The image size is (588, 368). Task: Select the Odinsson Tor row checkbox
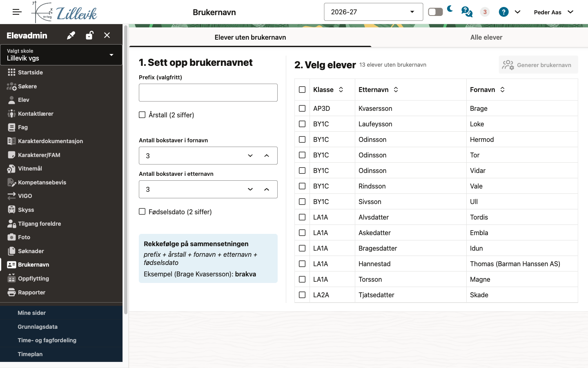[x=302, y=155]
